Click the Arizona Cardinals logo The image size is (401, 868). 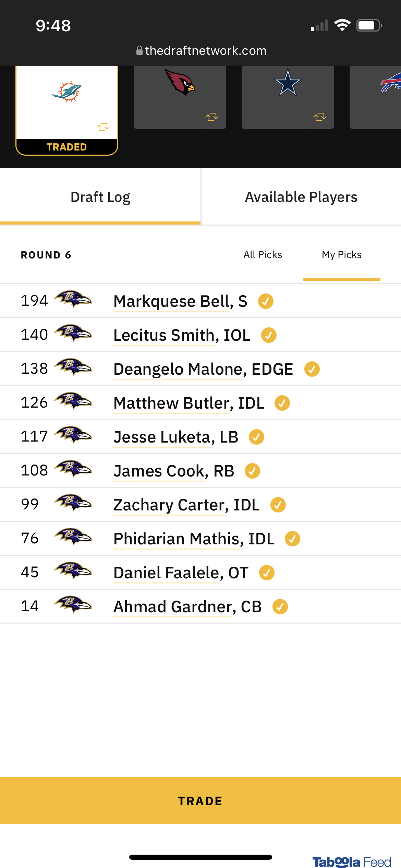180,82
